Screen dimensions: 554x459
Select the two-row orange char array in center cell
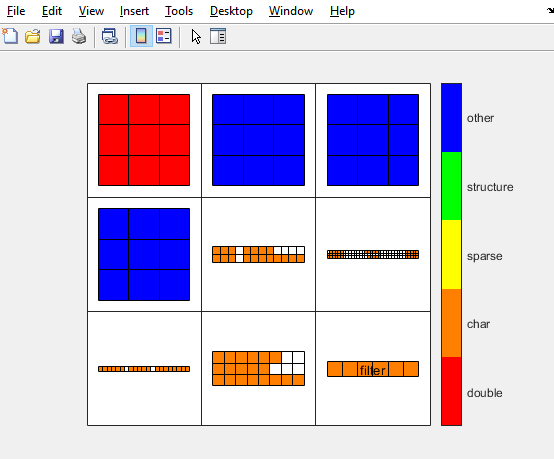point(258,254)
